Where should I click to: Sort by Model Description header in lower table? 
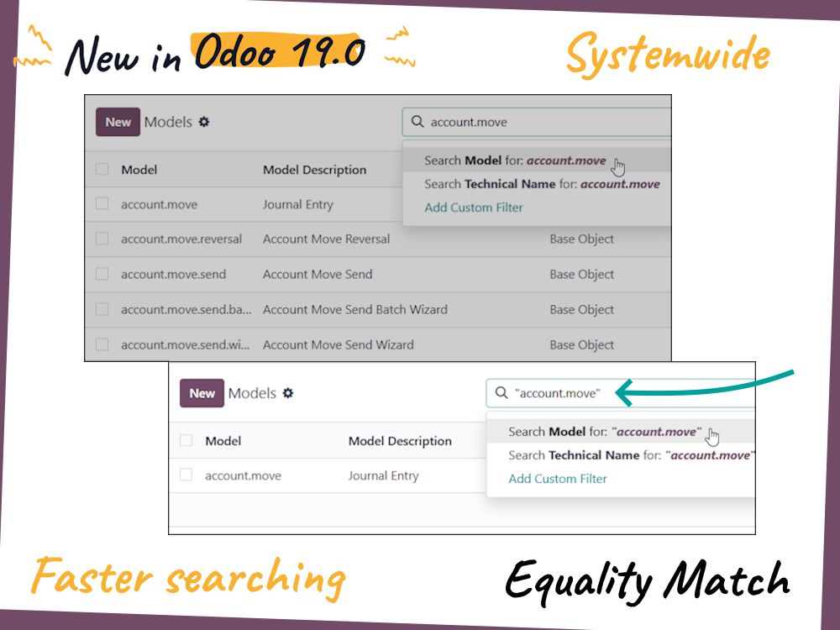point(400,441)
